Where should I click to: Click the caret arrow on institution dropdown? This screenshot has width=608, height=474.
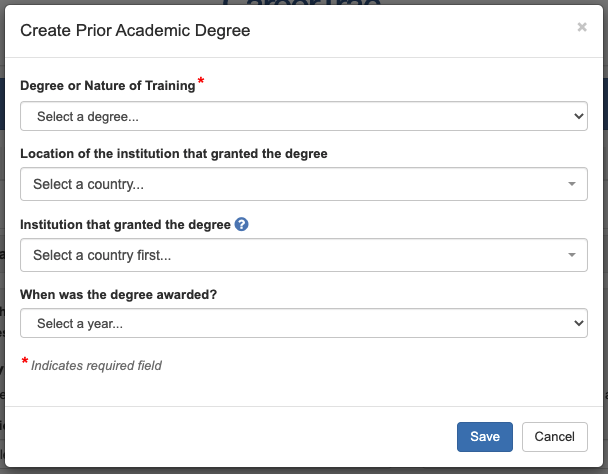pyautogui.click(x=571, y=255)
